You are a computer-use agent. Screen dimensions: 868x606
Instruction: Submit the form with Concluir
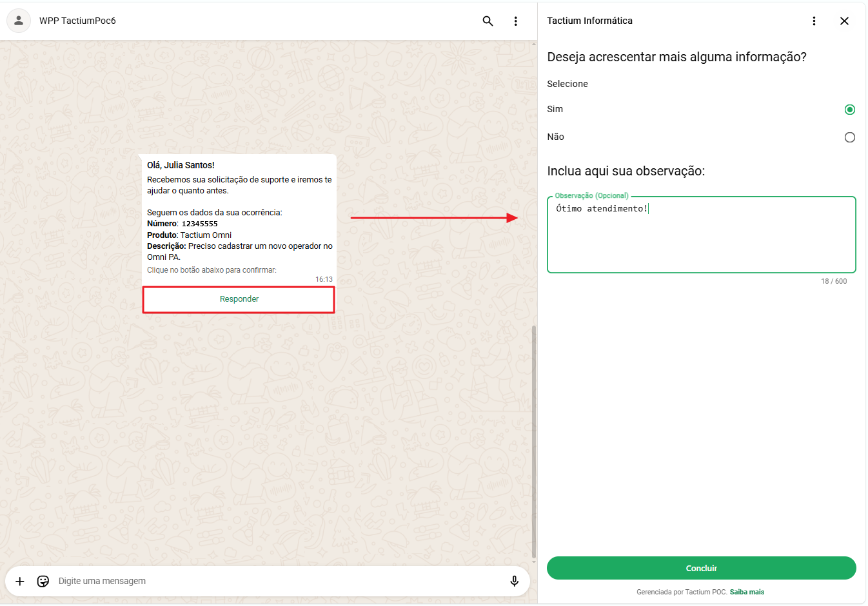(x=701, y=568)
